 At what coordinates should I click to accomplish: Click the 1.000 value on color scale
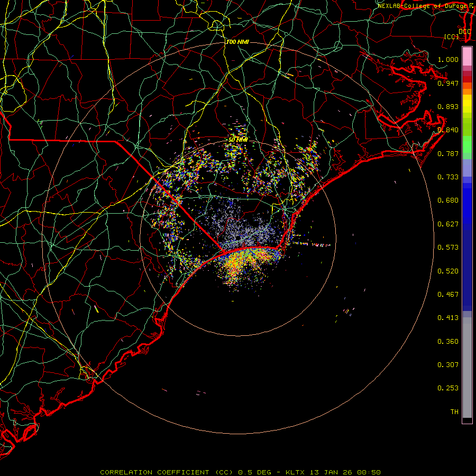click(x=448, y=59)
